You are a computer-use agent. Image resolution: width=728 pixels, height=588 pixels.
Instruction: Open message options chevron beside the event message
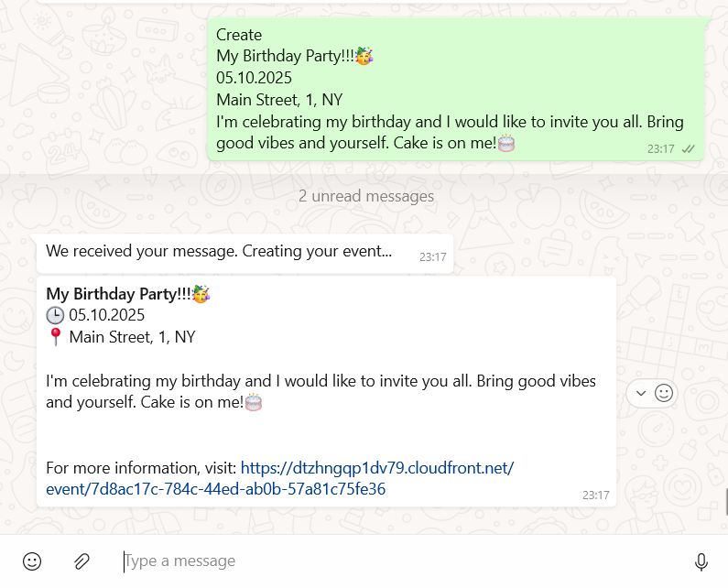pyautogui.click(x=641, y=393)
